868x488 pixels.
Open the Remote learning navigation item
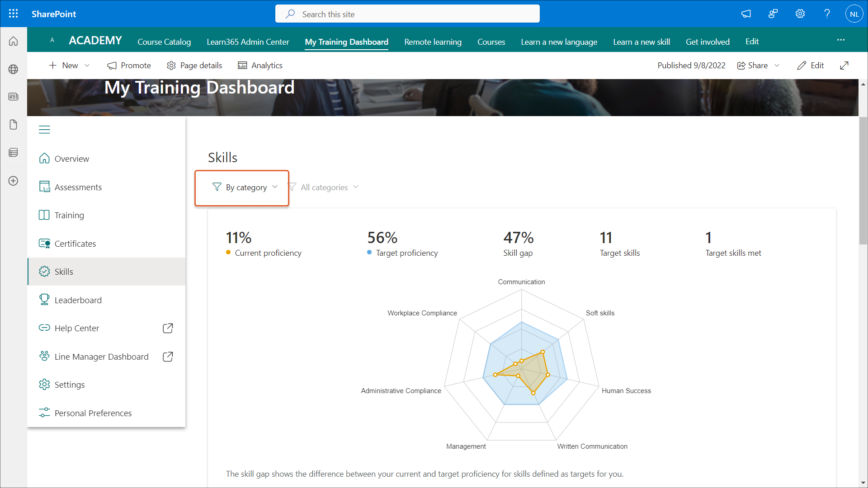click(x=433, y=42)
